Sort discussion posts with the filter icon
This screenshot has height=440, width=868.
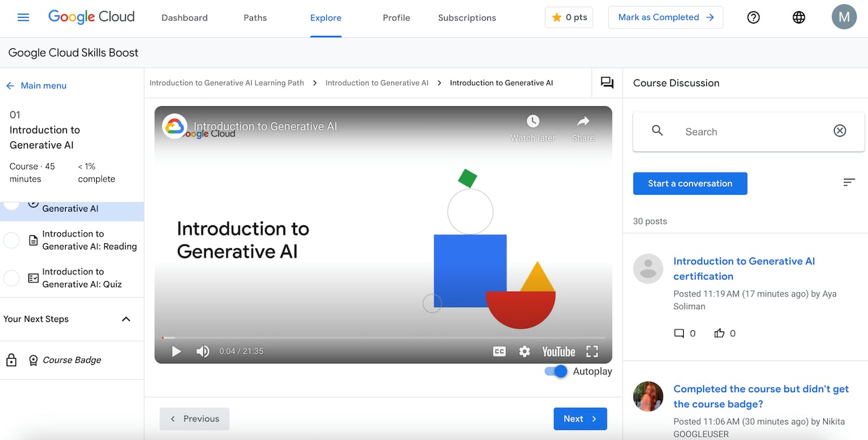point(849,182)
